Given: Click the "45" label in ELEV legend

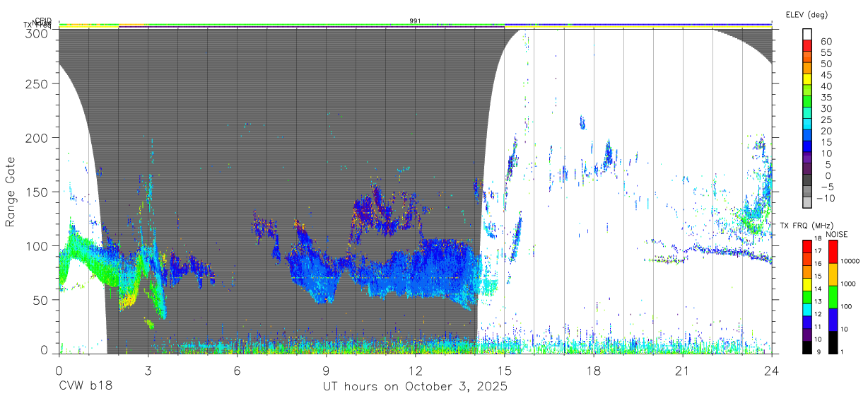Looking at the screenshot, I should tap(825, 75).
